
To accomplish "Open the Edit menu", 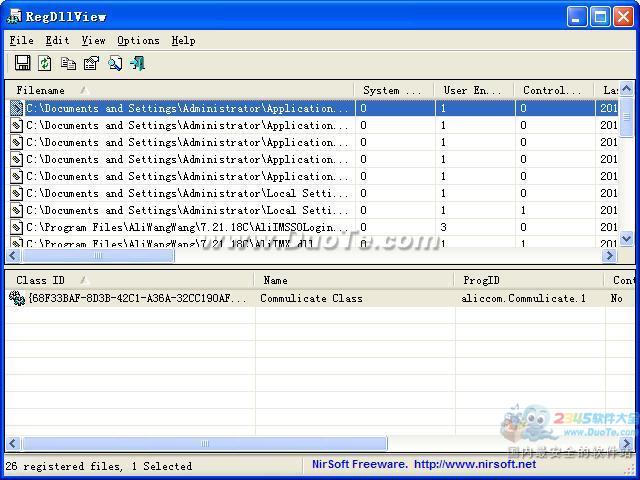I will click(57, 40).
